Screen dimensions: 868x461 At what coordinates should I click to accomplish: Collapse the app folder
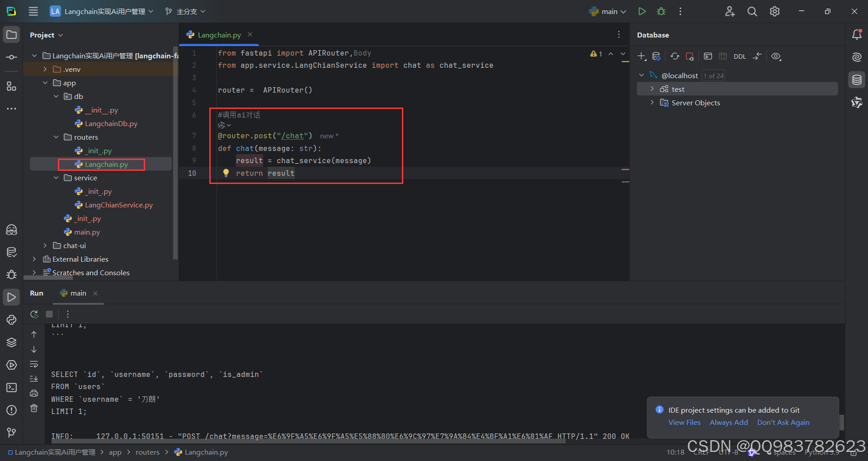click(45, 83)
